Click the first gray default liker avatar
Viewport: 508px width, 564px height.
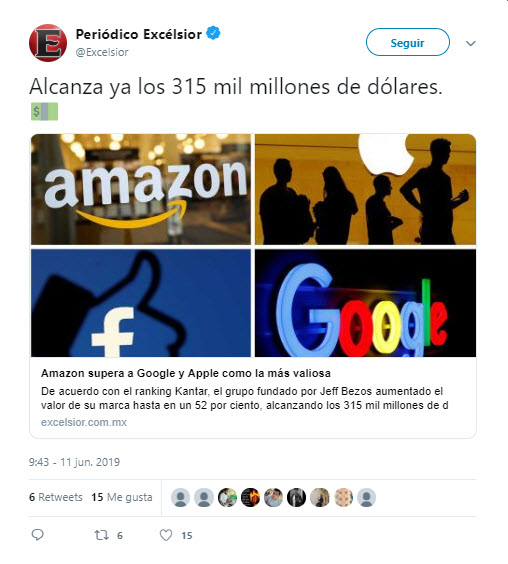(x=181, y=498)
